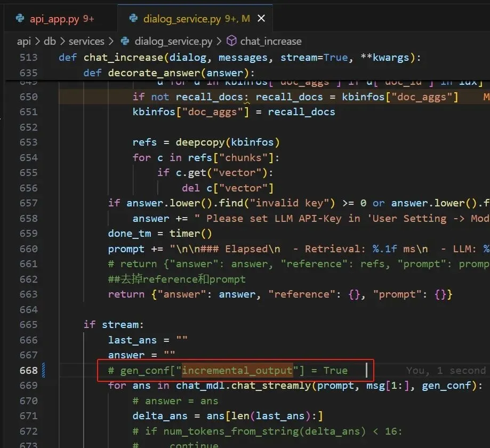Click line number 668 in the gutter
This screenshot has width=490, height=448.
[28, 371]
